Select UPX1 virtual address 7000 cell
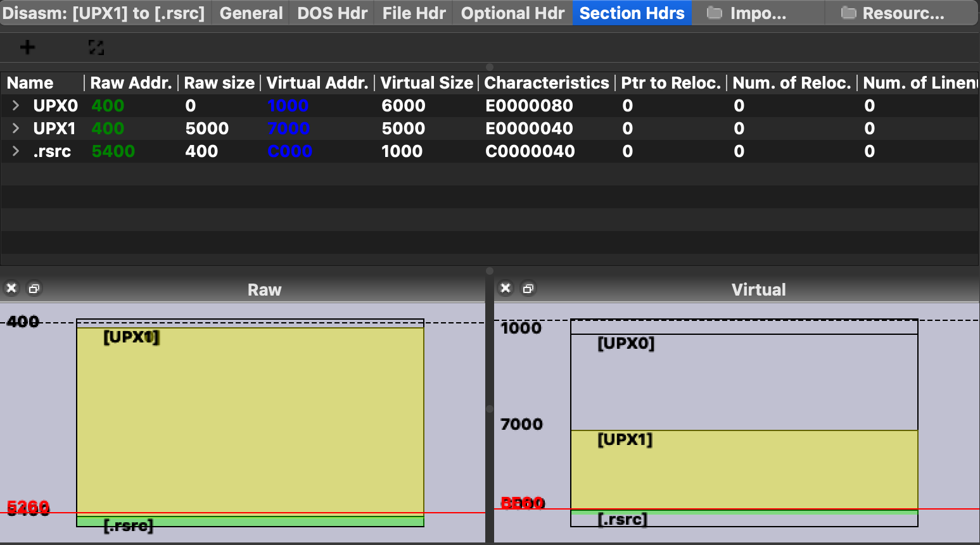The height and width of the screenshot is (545, 980). pyautogui.click(x=288, y=128)
